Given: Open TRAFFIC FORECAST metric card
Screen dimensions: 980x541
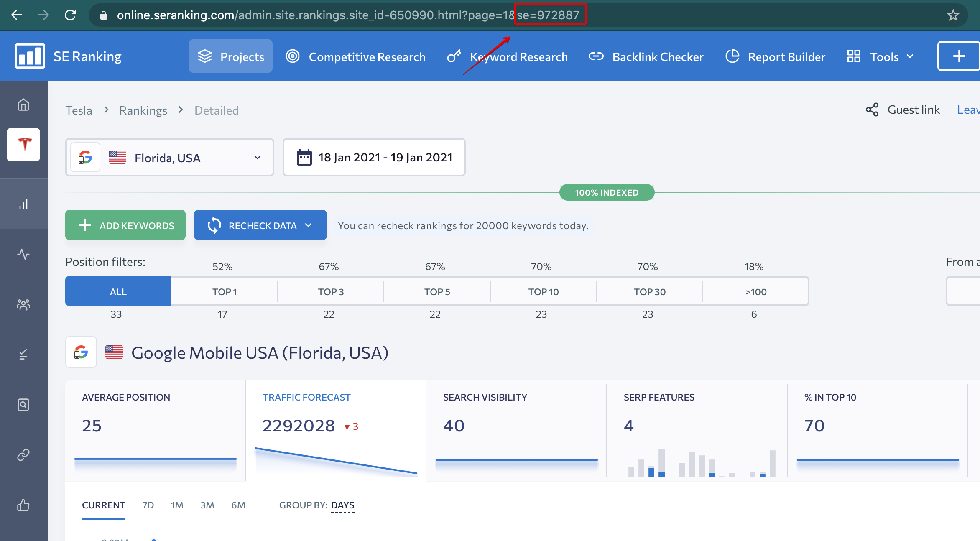Looking at the screenshot, I should click(336, 431).
